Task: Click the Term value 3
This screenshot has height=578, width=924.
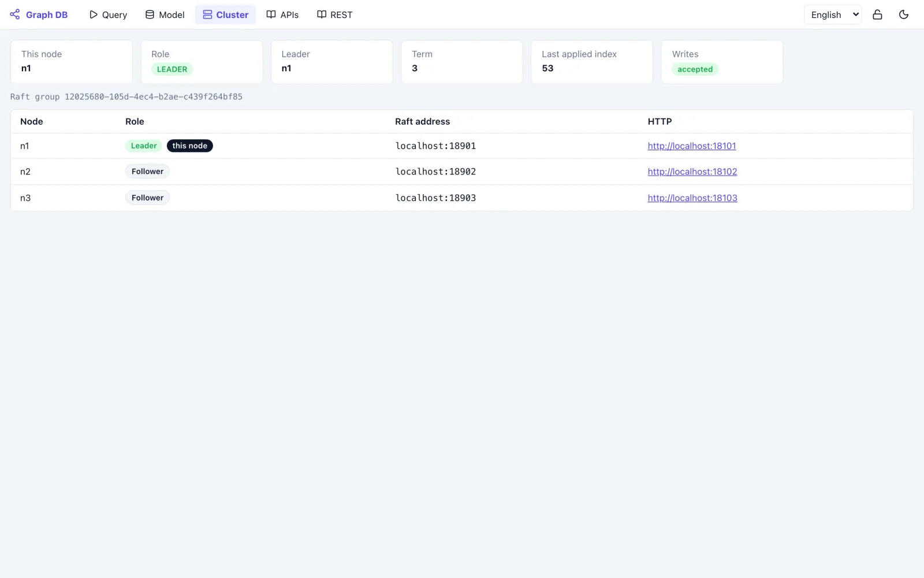Action: click(x=415, y=68)
